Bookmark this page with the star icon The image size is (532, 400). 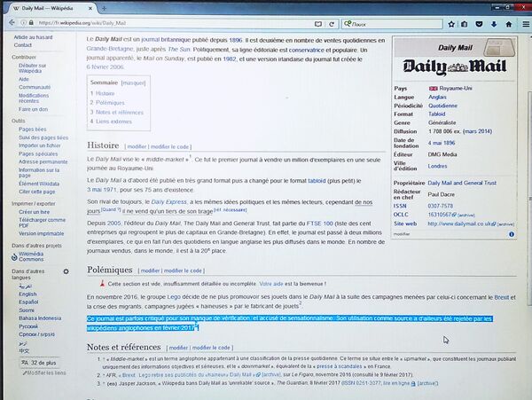[x=451, y=24]
